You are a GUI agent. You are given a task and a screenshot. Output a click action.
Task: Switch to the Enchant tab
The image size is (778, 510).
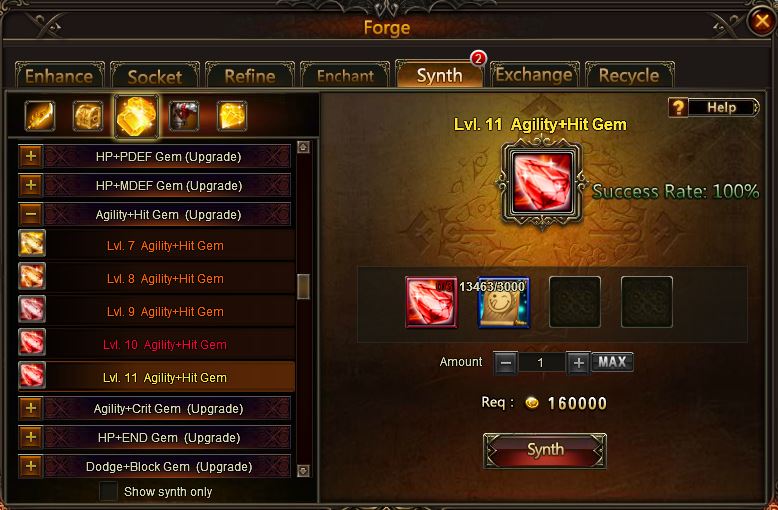tap(345, 75)
